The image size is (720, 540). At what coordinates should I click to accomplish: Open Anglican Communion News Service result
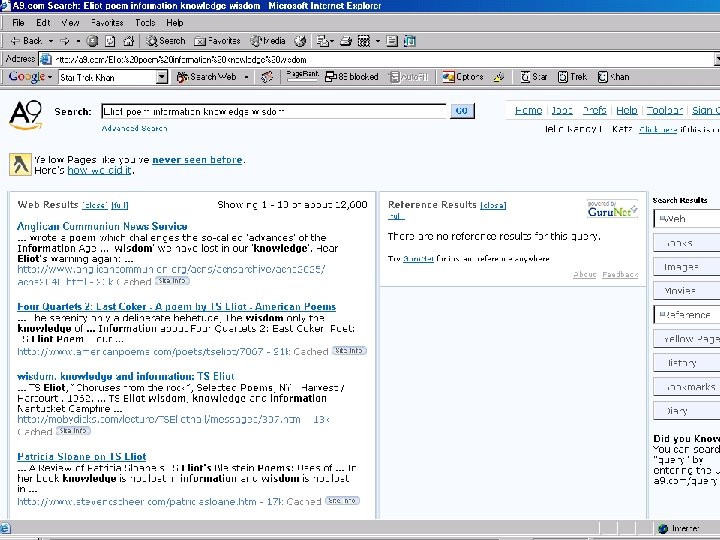102,226
